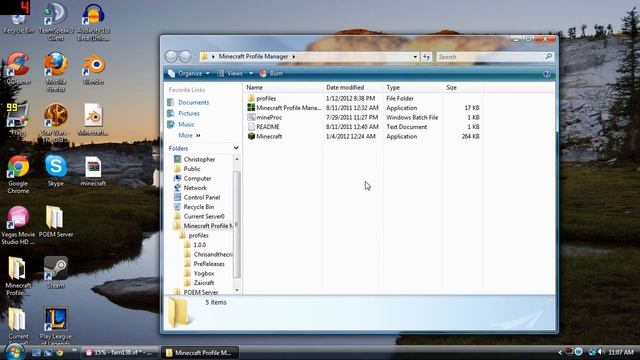Sort files by Size column
The height and width of the screenshot is (360, 640).
[x=463, y=87]
